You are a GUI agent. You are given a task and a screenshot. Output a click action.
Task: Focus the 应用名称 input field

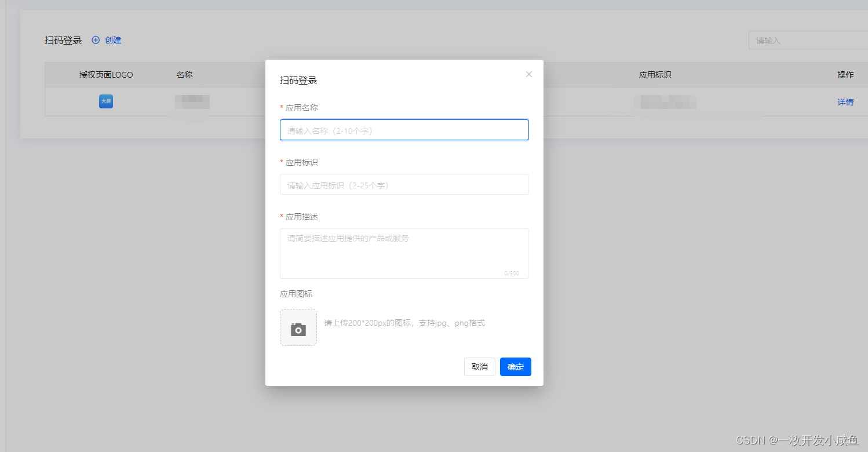(404, 130)
